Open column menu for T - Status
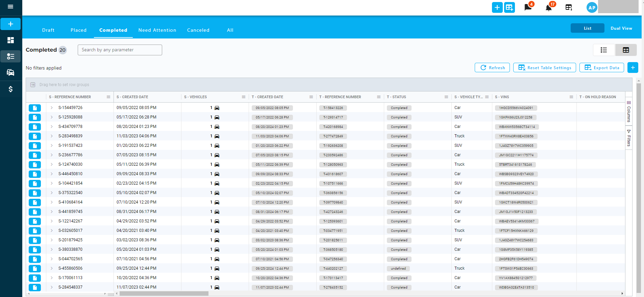644x297 pixels. pos(446,97)
